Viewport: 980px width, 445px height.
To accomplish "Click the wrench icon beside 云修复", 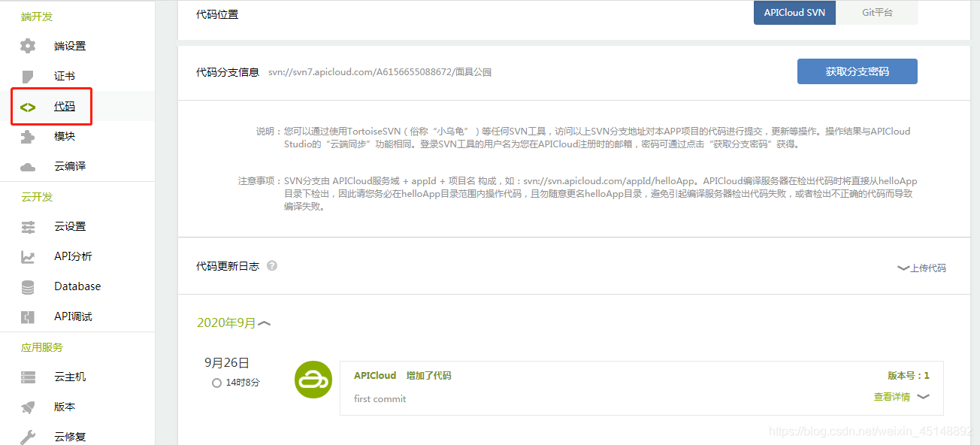I will 28,436.
